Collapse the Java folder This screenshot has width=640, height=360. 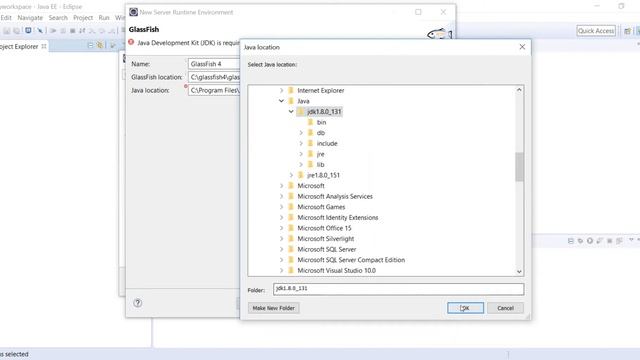pyautogui.click(x=281, y=101)
